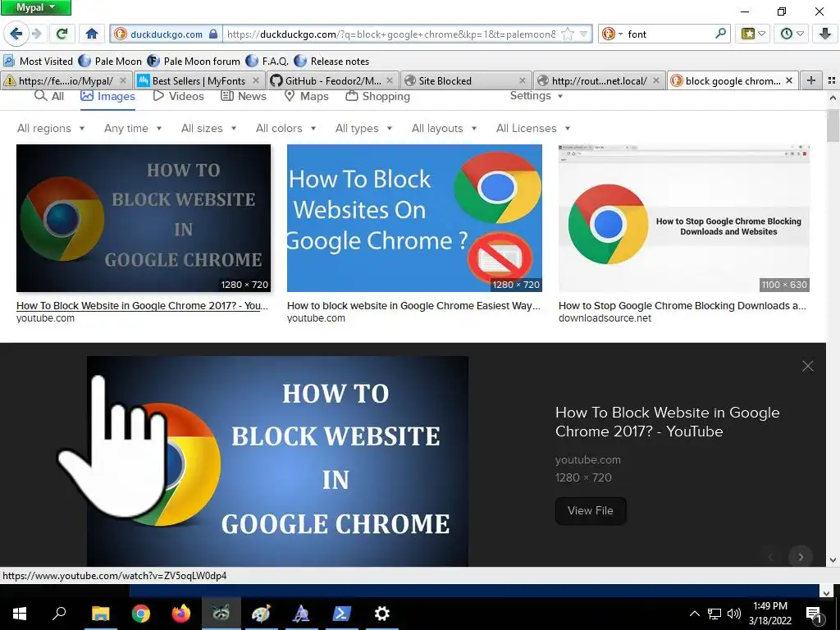Open the History clock button
This screenshot has width=840, height=630.
point(792,34)
